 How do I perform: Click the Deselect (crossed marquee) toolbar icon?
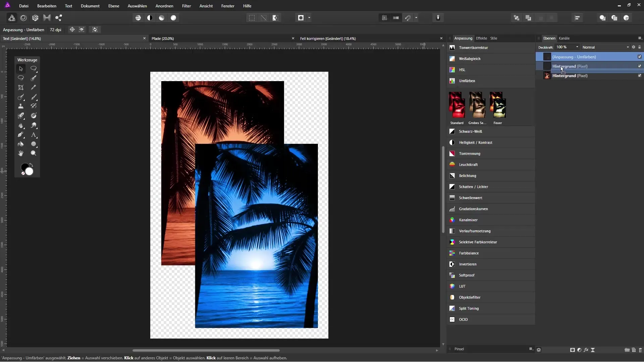(264, 18)
